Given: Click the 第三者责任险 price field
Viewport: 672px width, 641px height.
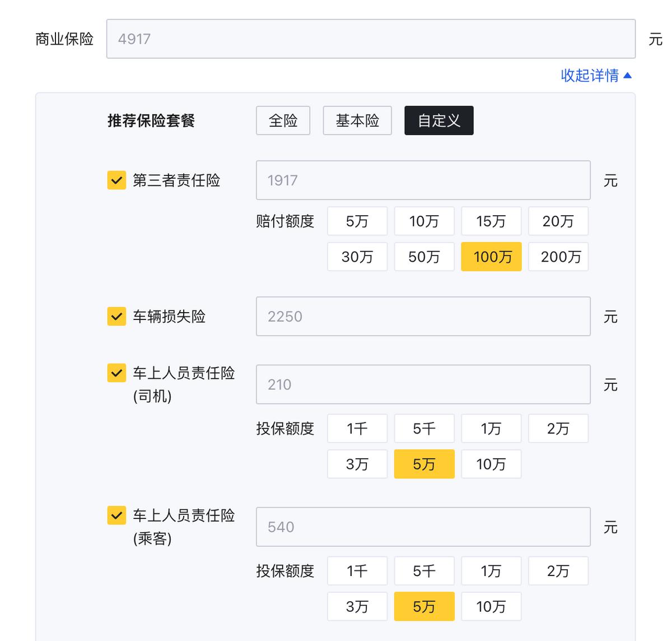Looking at the screenshot, I should click(x=423, y=180).
